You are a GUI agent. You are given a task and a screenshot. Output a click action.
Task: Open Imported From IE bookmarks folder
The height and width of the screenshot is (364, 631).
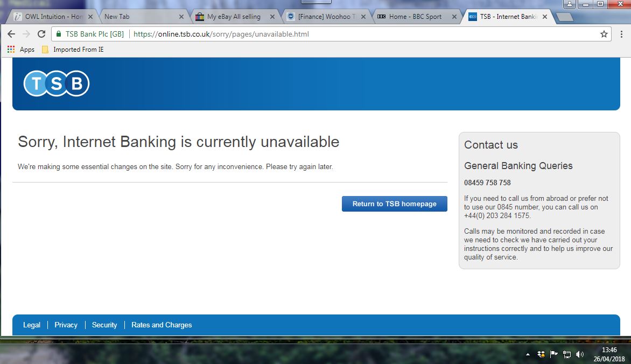tap(73, 50)
